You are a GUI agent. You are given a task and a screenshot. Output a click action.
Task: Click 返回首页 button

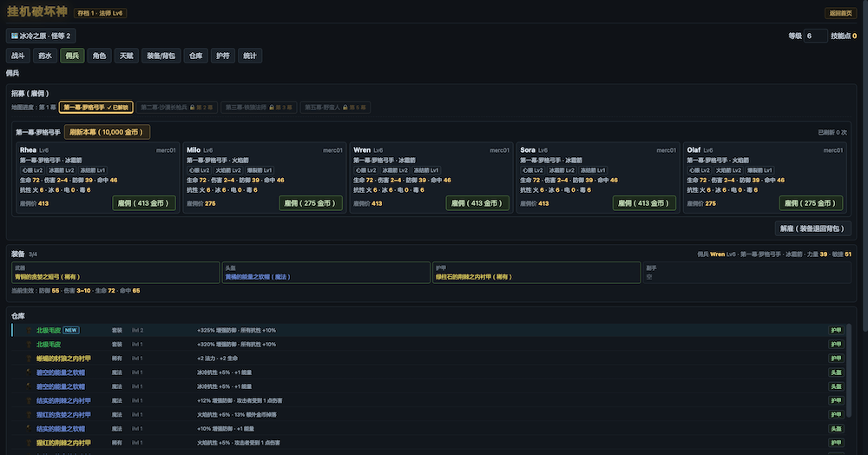[840, 13]
